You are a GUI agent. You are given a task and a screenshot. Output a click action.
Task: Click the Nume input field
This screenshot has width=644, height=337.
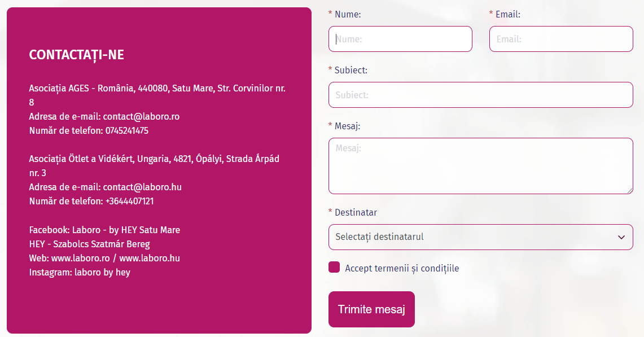pyautogui.click(x=400, y=39)
